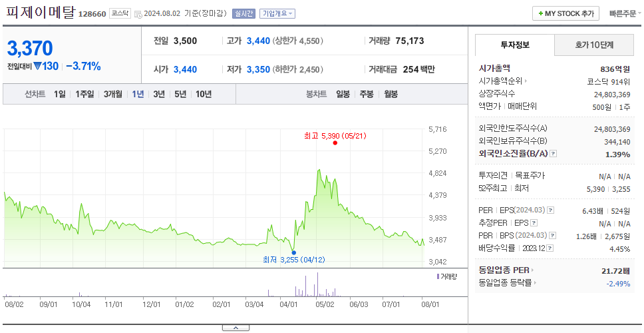The image size is (644, 333).
Task: Click the 코스닥 914위 ranking value
Action: coord(609,81)
